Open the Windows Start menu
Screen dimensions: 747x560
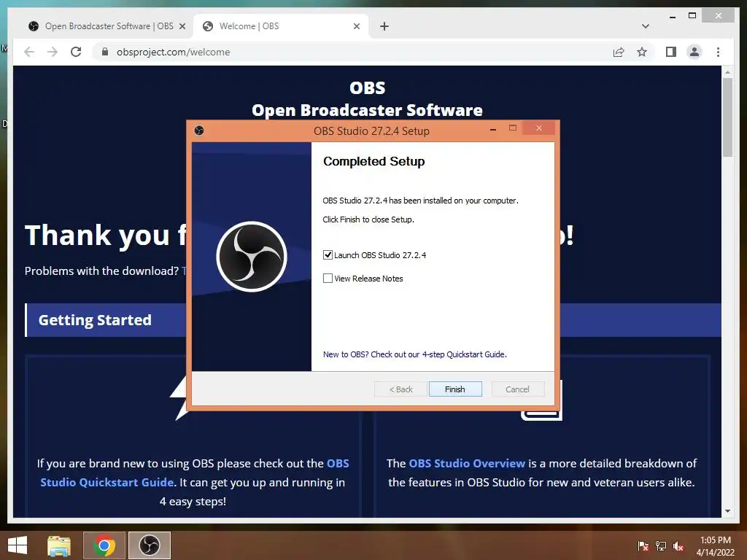18,545
